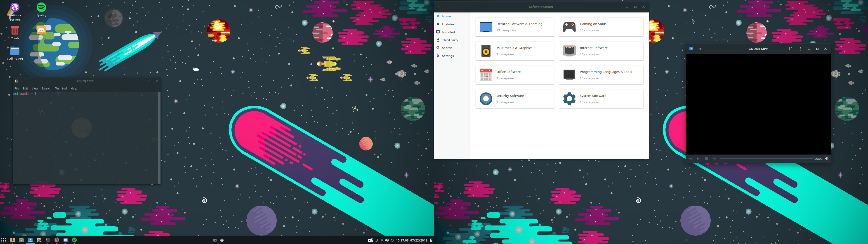
Task: Select Third Party in Software Center sidebar
Action: click(452, 40)
